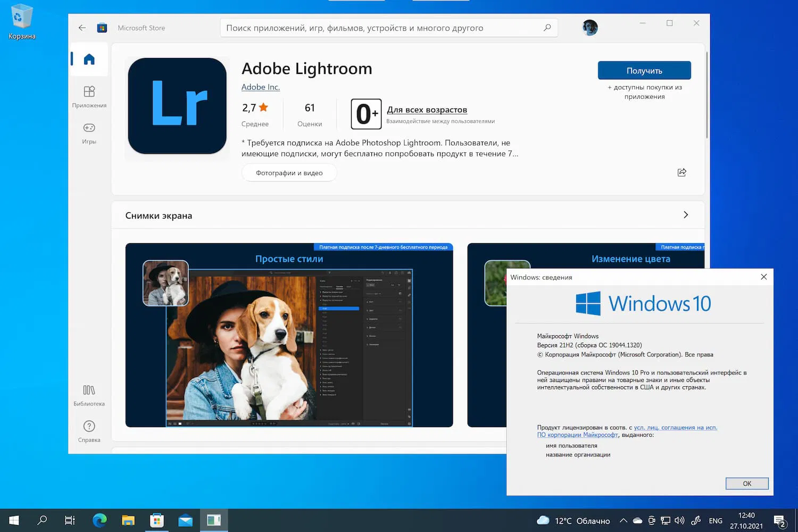The image size is (798, 532).
Task: Open Библиотека in the Store sidebar
Action: click(x=89, y=395)
